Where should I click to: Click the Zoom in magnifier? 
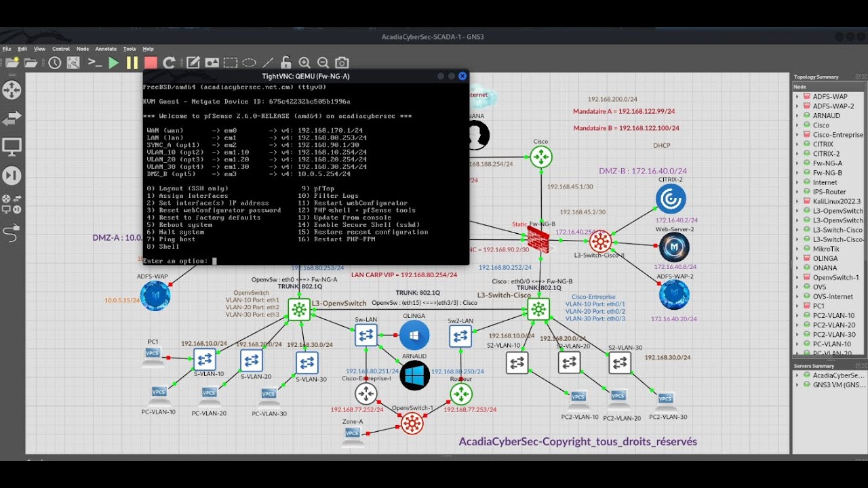(x=304, y=63)
